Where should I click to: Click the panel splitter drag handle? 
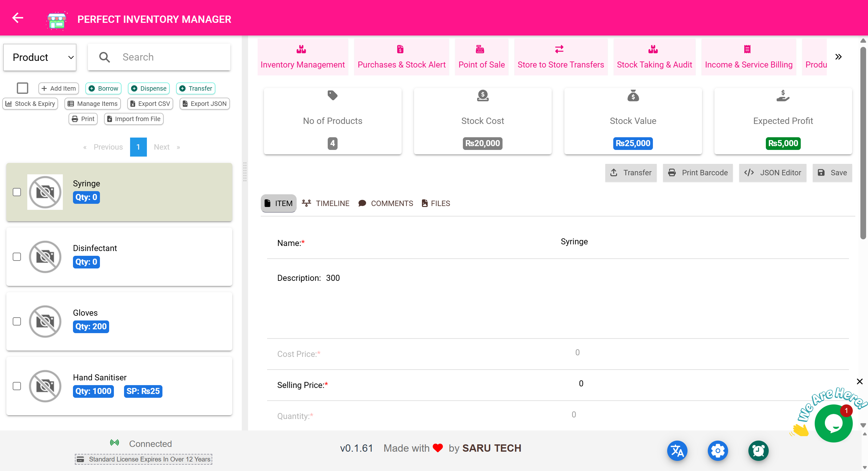245,171
